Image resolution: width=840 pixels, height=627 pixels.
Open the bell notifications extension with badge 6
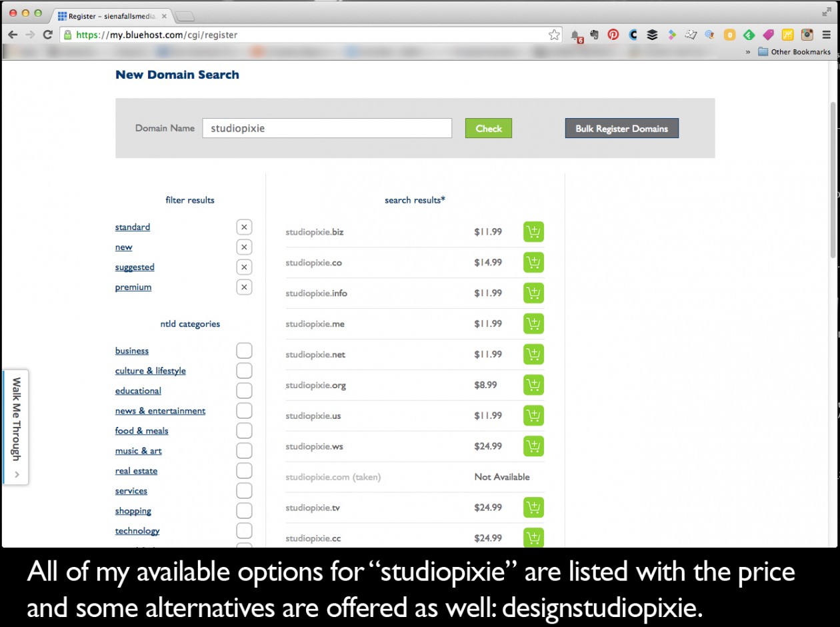(575, 35)
